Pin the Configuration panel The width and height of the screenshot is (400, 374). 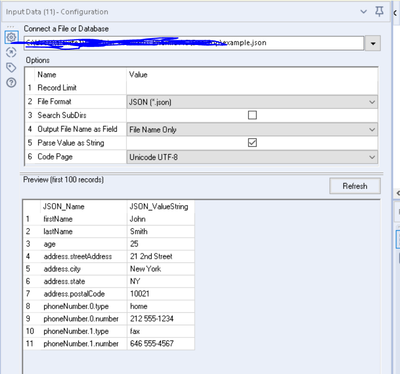pyautogui.click(x=379, y=12)
